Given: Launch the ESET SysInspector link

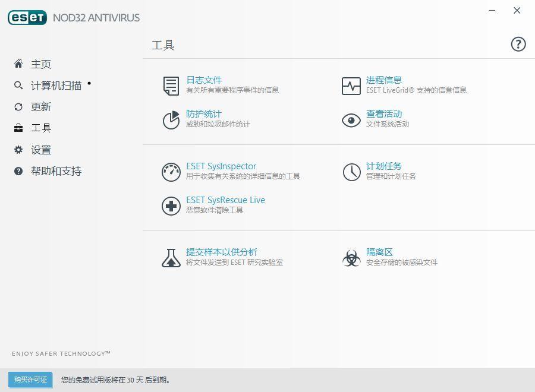Looking at the screenshot, I should point(221,166).
